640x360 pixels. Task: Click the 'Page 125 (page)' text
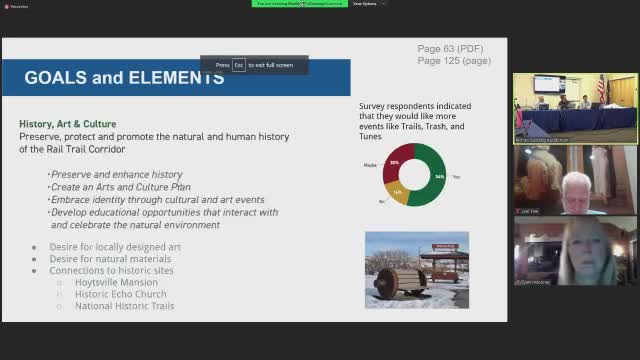[x=454, y=60]
